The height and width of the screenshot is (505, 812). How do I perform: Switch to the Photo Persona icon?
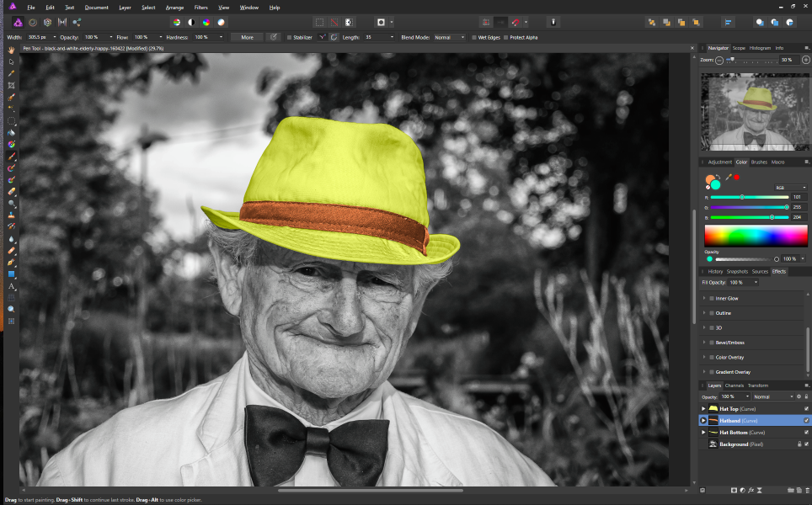(18, 22)
